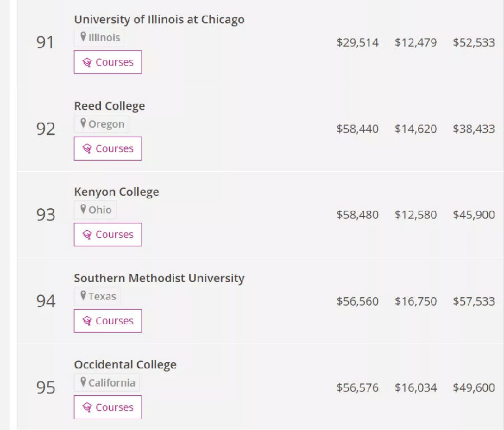Open the University of Illinois at Chicago page
Image resolution: width=504 pixels, height=430 pixels.
pyautogui.click(x=159, y=19)
